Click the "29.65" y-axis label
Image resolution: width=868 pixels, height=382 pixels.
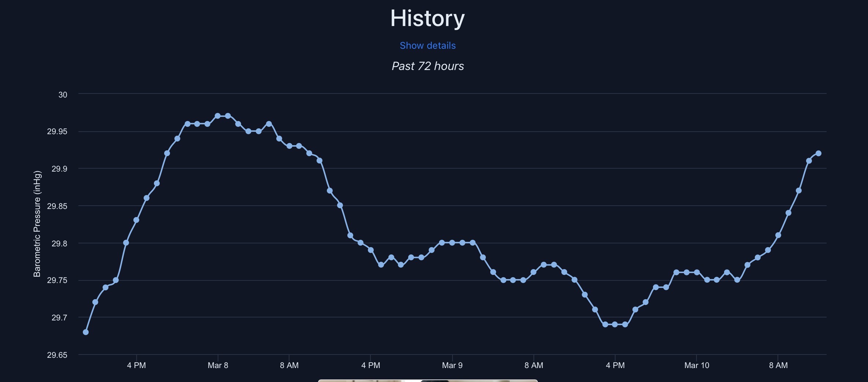click(57, 355)
